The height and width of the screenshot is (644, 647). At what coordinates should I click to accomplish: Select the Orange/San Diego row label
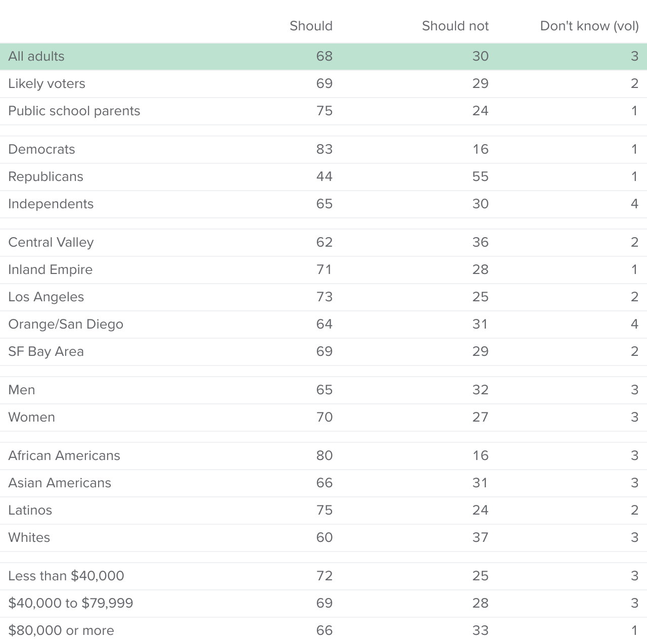(x=66, y=324)
